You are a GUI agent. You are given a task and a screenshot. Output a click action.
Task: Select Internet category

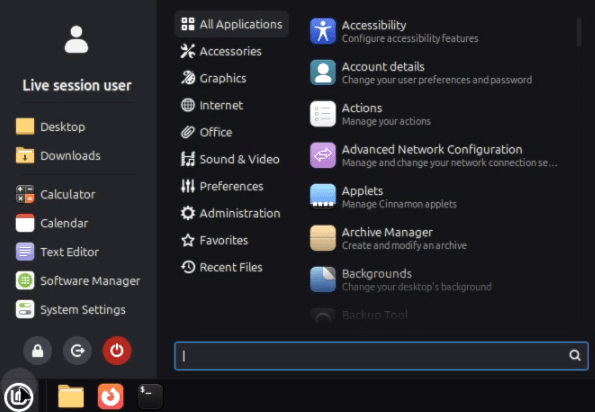coord(231,105)
